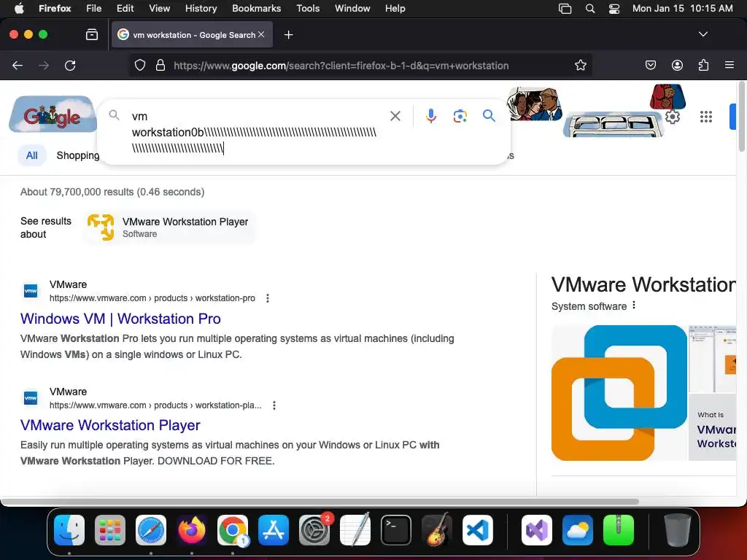Open macOS Control Center
747x560 pixels.
tap(614, 9)
